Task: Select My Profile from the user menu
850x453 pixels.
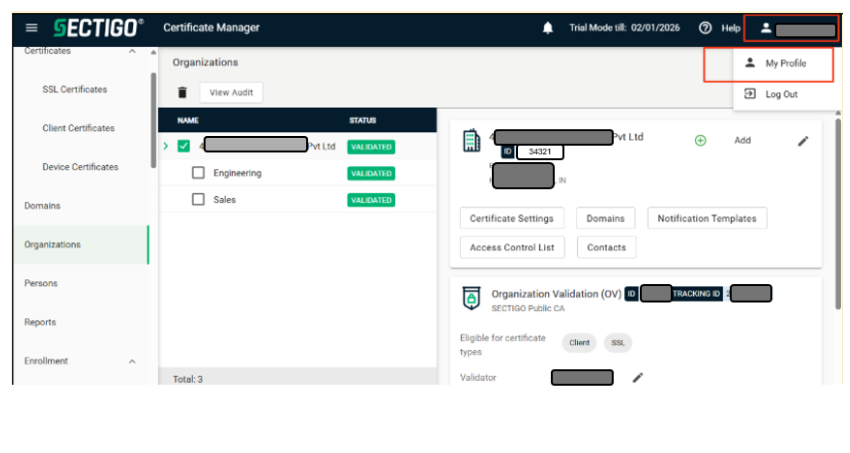Action: coord(784,63)
